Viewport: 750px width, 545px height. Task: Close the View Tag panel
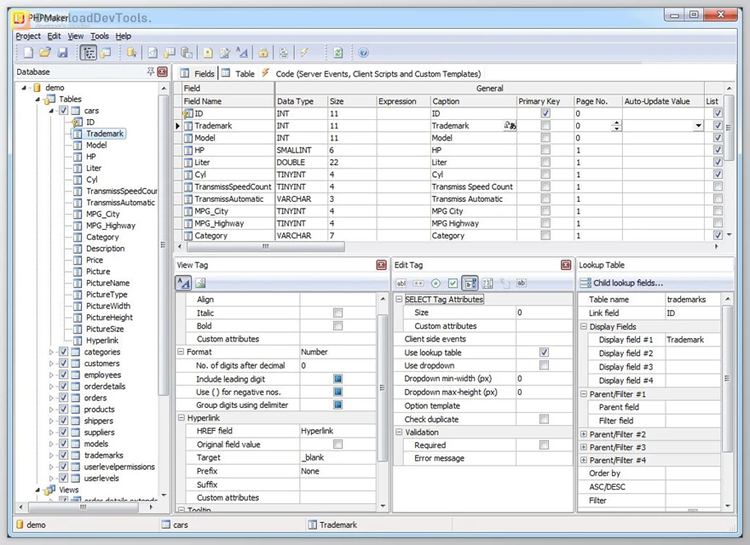[x=381, y=265]
